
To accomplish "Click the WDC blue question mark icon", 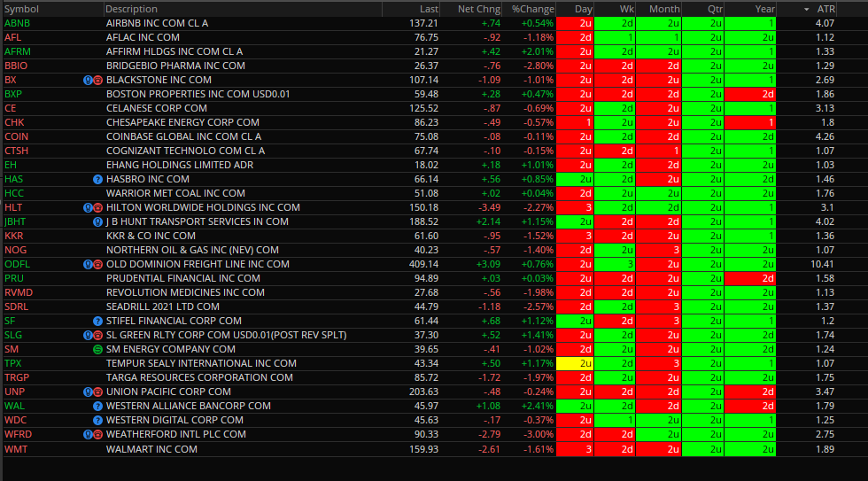I will 98,420.
